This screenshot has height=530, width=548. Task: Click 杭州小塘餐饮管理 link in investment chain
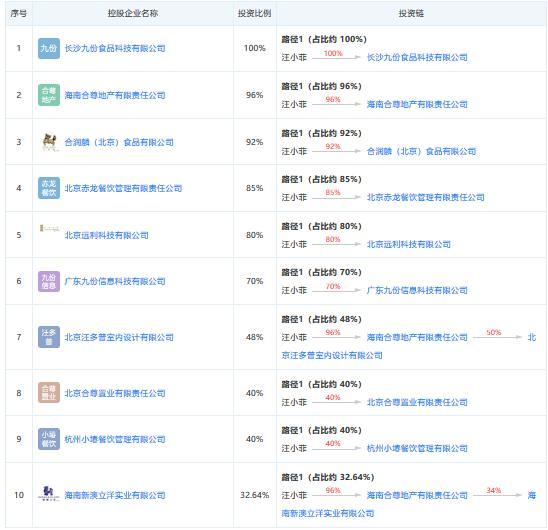click(417, 449)
